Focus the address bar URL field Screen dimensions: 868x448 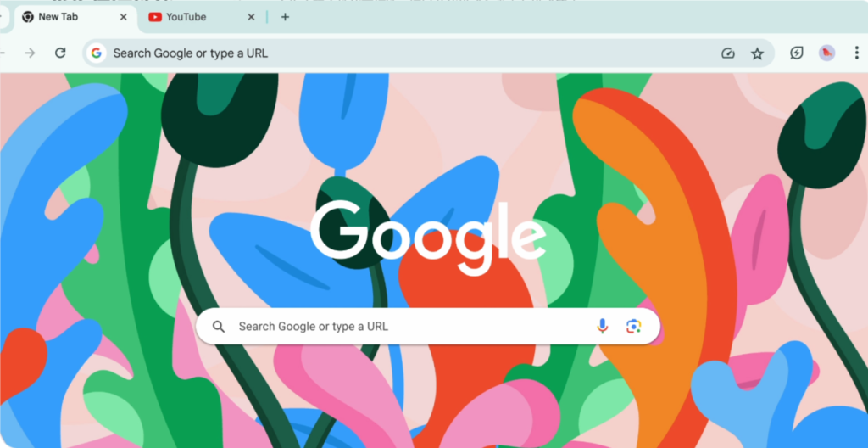(x=409, y=53)
